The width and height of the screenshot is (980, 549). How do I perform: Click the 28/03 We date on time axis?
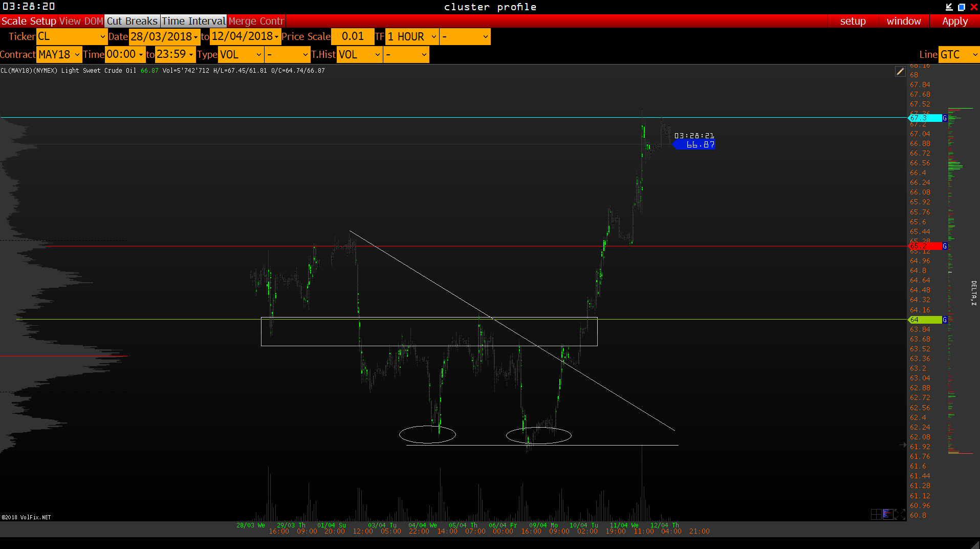click(x=251, y=525)
